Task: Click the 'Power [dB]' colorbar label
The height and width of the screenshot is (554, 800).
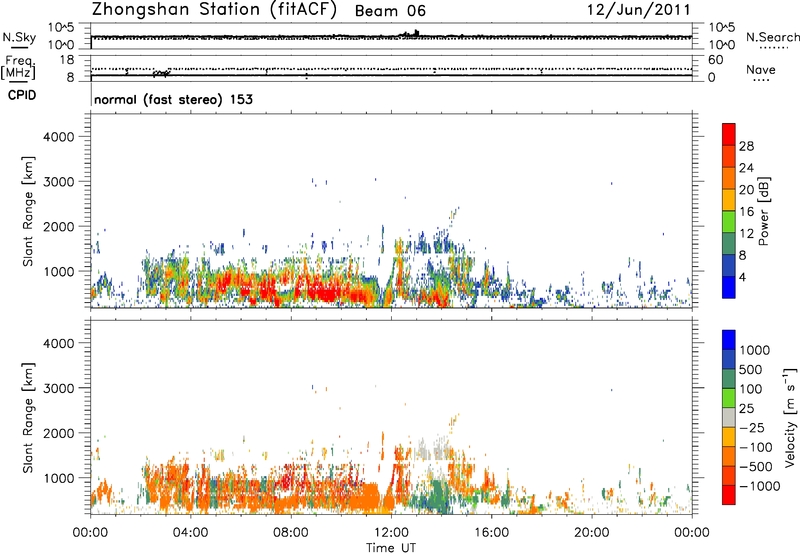Action: tap(763, 211)
